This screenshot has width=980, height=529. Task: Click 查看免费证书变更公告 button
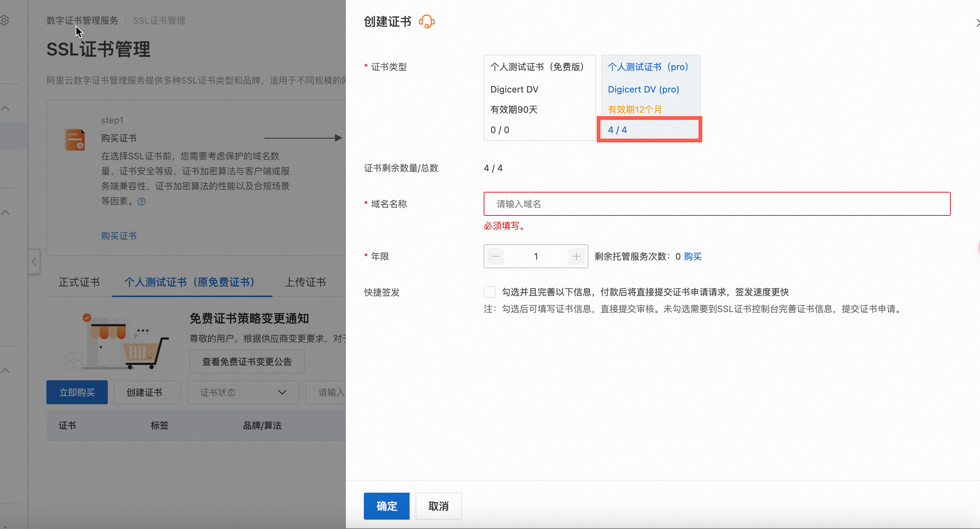coord(247,362)
